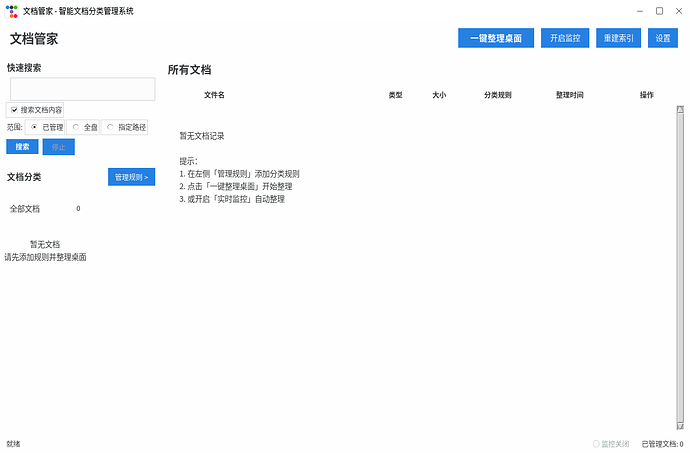Toggle the 搜索文档内容 checkbox
This screenshot has width=690, height=453.
click(x=14, y=109)
